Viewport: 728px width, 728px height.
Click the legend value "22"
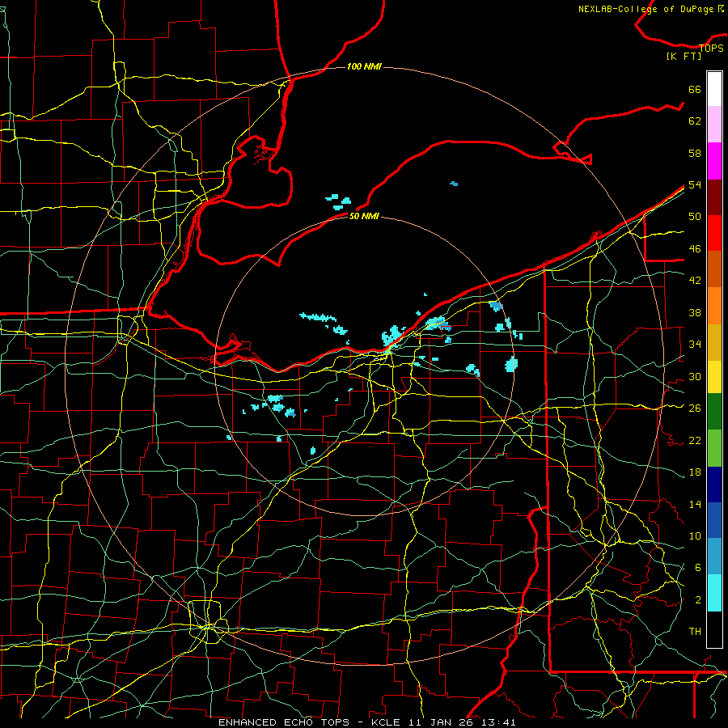(x=695, y=440)
